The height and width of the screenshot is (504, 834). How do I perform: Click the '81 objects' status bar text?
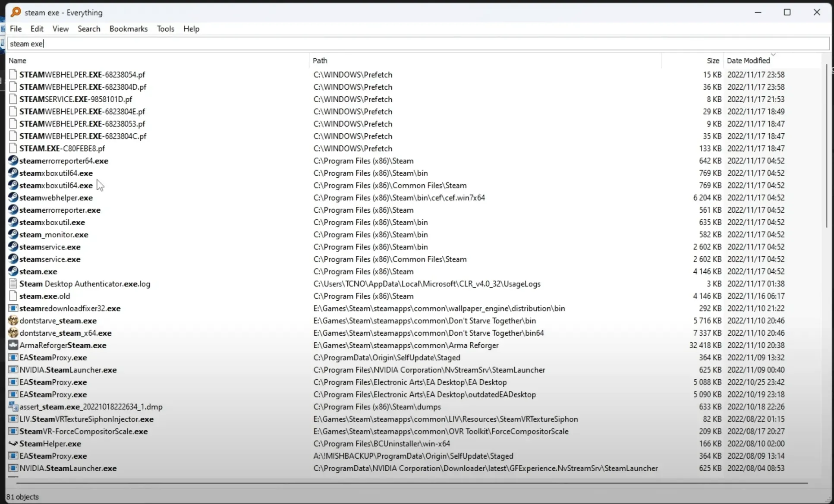[x=22, y=497]
